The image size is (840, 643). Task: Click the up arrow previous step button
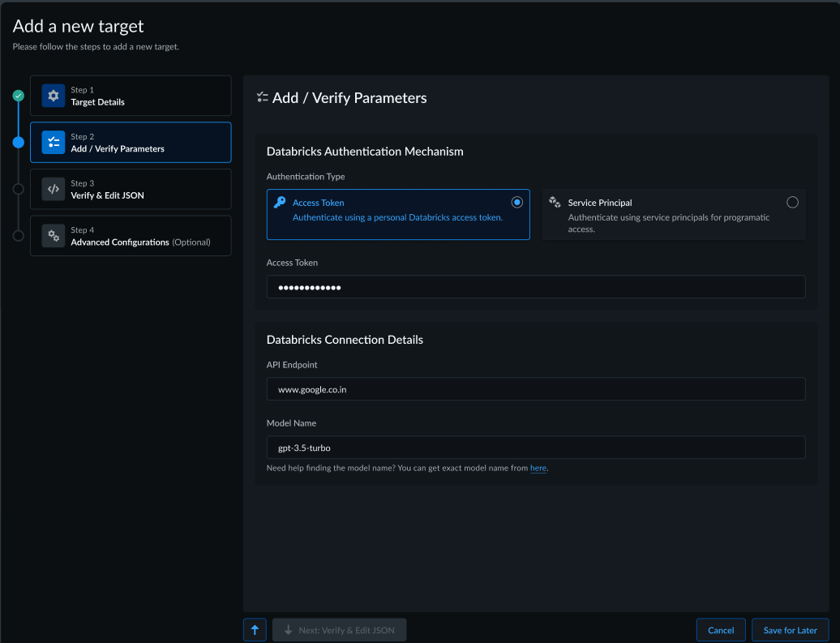point(255,630)
